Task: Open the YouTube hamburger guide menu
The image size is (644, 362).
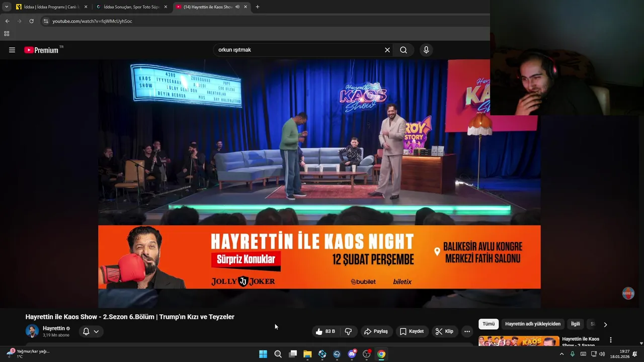Action: coord(12,50)
